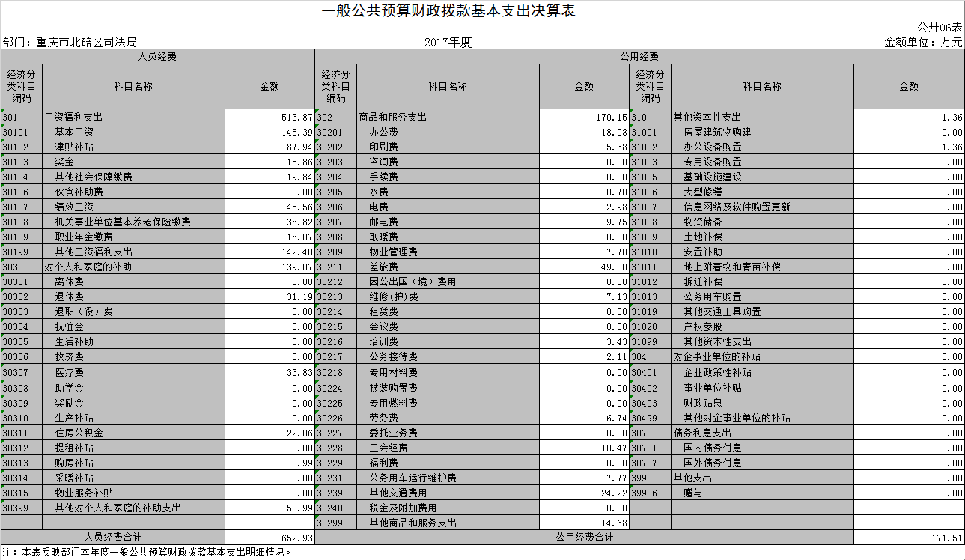This screenshot has width=965, height=560.
Task: Click the department text 重庆市北碚区司法局
Action: click(x=86, y=43)
